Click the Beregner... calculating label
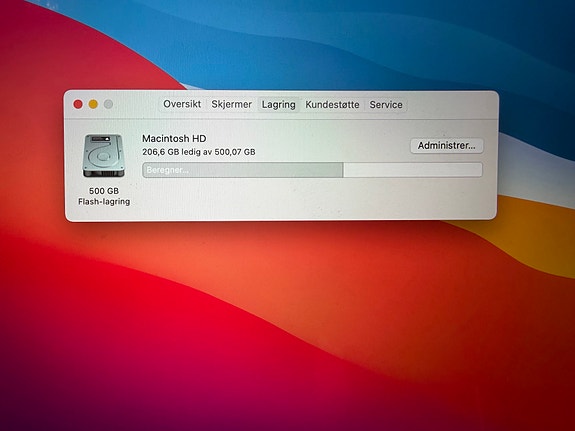Viewport: 575px width, 431px height. (x=168, y=170)
